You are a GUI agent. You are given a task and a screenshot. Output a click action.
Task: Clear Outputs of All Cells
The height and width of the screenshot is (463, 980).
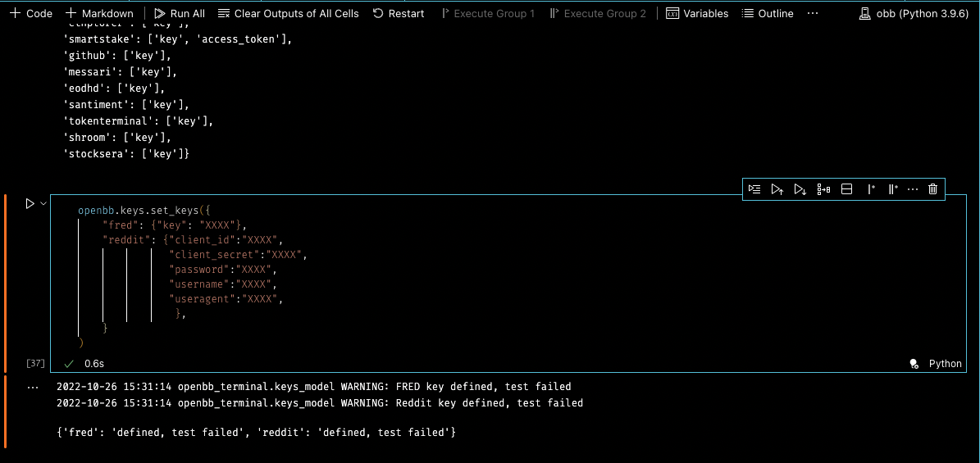coord(289,13)
